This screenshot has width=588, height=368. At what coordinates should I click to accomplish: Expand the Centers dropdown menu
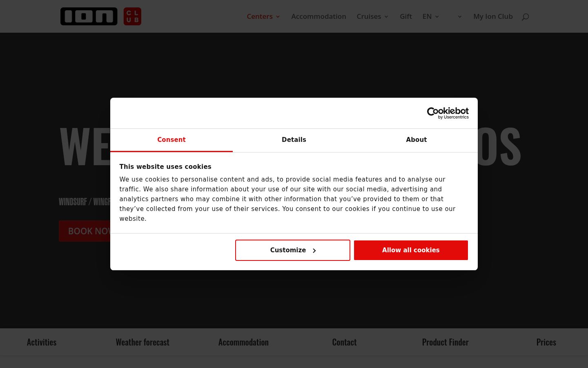263,16
